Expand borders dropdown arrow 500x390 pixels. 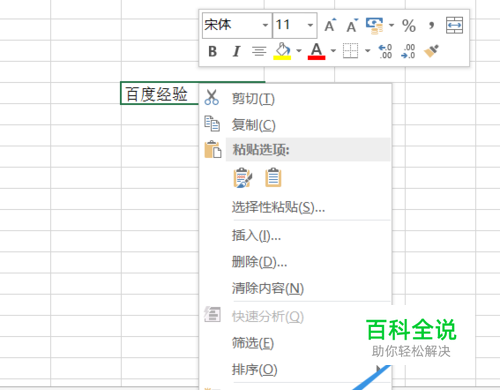[367, 51]
